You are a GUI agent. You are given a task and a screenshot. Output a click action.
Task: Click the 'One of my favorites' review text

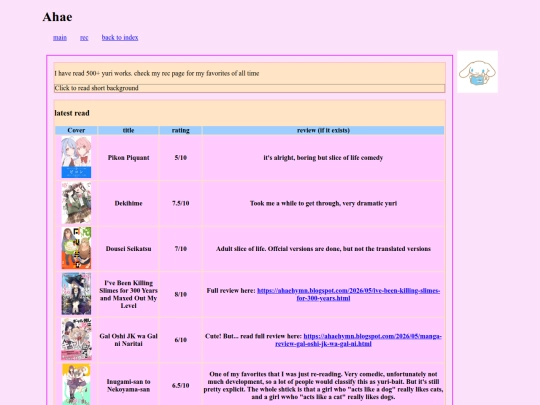pyautogui.click(x=323, y=385)
